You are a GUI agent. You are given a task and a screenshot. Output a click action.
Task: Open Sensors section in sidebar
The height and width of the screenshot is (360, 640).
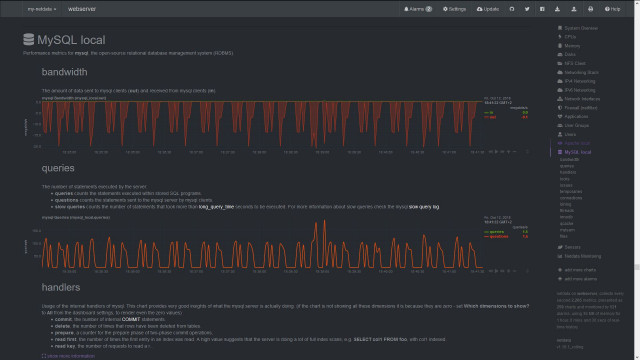click(x=572, y=247)
